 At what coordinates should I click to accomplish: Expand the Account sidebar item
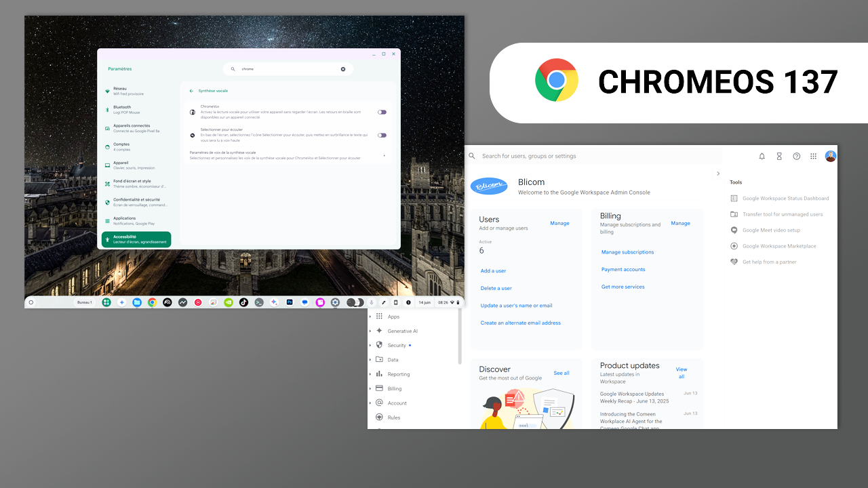[x=370, y=403]
